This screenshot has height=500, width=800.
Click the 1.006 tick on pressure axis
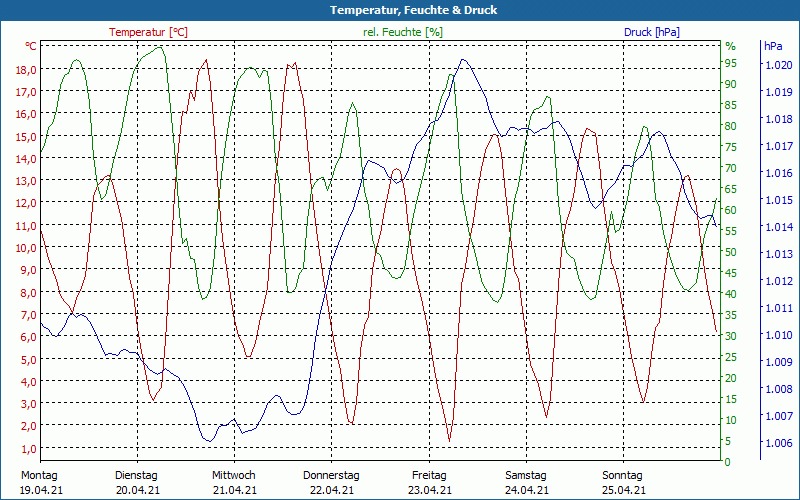[777, 443]
